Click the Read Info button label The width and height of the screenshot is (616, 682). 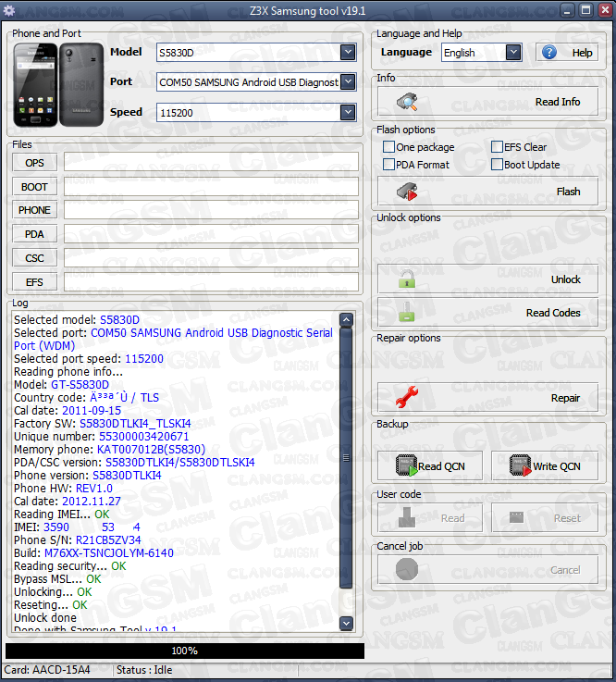558,102
